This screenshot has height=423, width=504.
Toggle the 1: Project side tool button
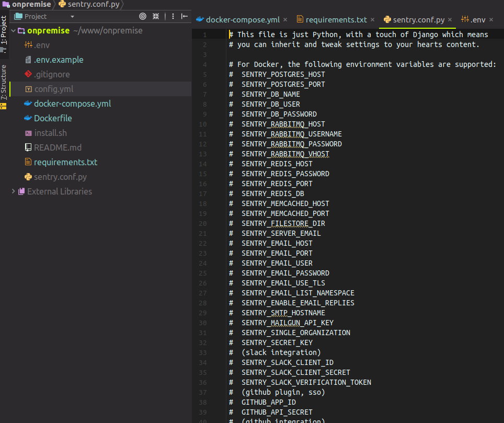[x=4, y=34]
